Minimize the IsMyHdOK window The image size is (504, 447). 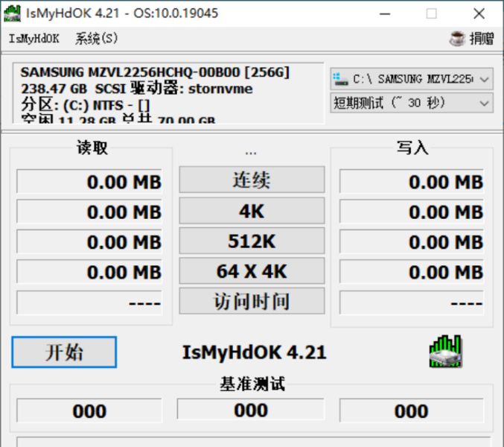(385, 13)
